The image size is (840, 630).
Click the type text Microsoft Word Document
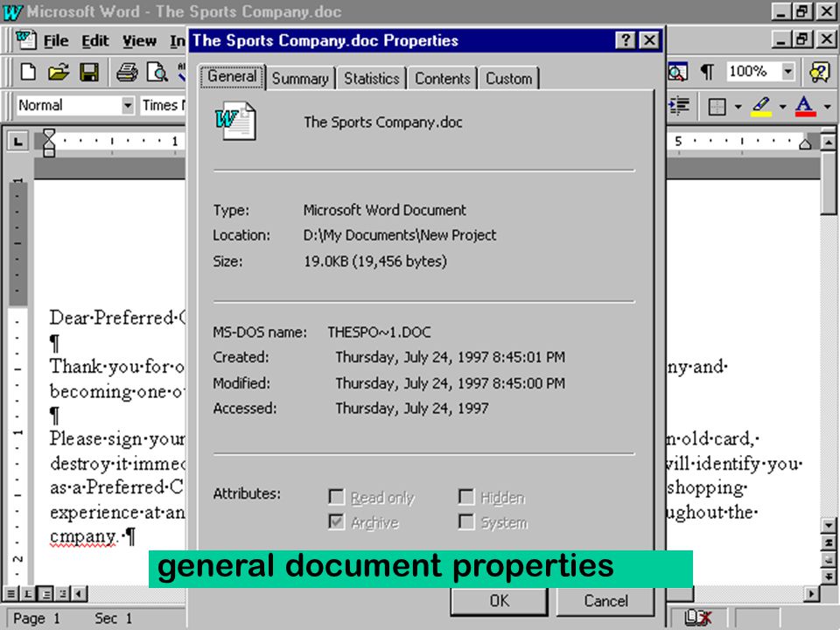pos(385,210)
